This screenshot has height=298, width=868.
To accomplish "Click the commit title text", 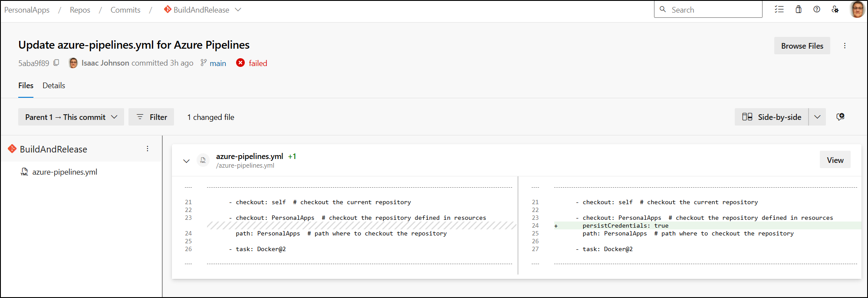I will click(134, 45).
